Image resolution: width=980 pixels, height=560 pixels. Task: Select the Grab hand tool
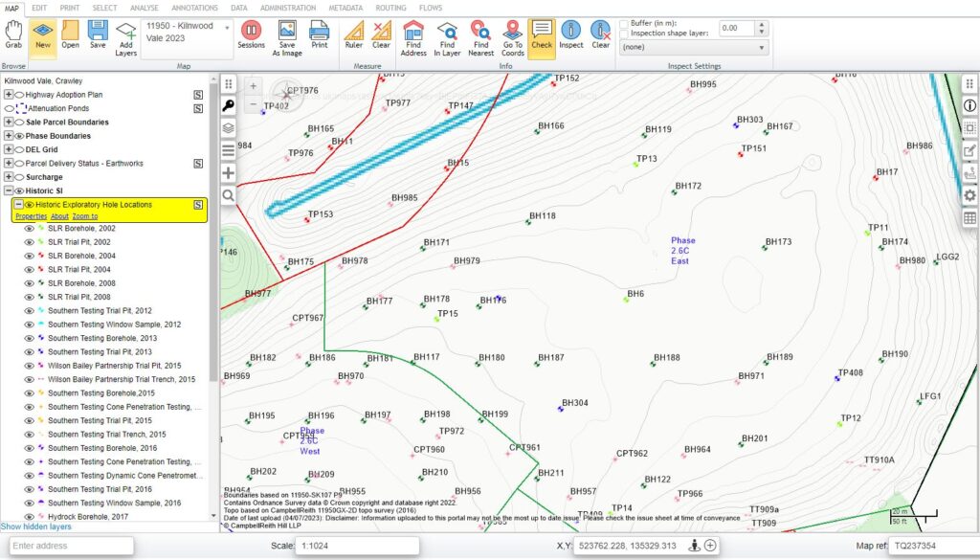[13, 35]
